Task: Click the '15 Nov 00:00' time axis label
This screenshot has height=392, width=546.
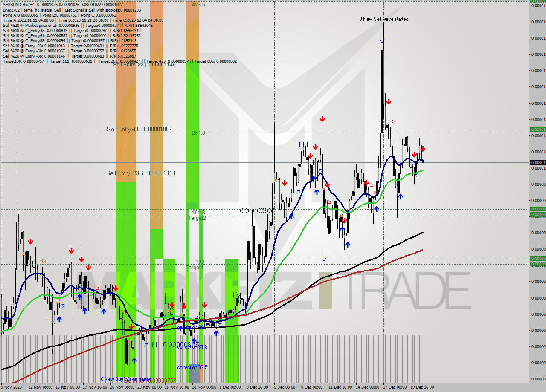Action: click(67, 387)
